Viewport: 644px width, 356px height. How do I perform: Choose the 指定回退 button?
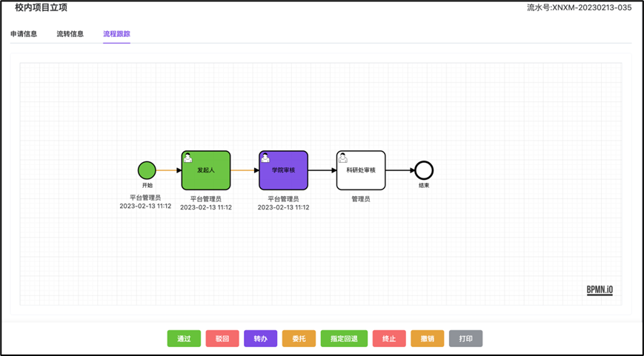(x=344, y=339)
